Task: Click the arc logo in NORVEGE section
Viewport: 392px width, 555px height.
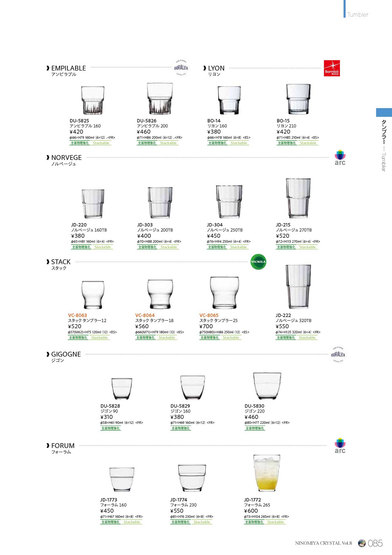Action: [340, 158]
